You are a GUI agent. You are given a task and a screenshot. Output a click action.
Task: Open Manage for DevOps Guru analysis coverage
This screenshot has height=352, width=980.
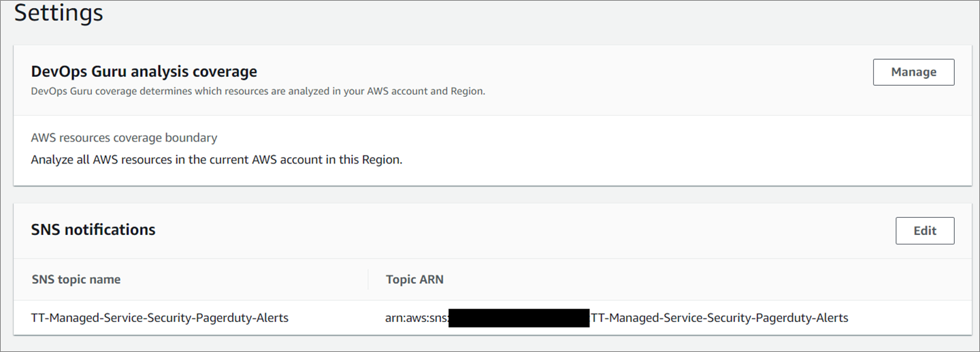(x=913, y=72)
